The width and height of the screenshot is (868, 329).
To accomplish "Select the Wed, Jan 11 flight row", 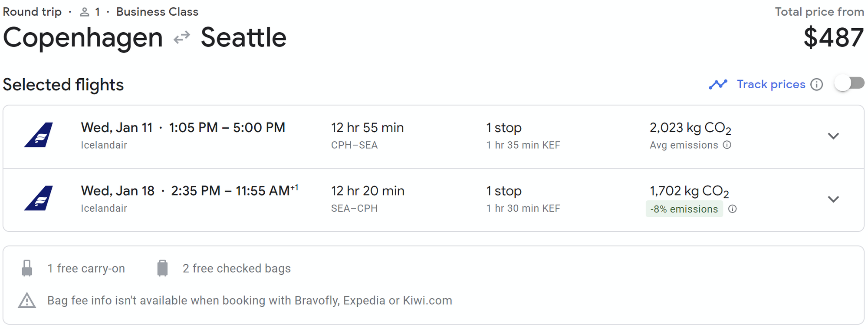I will [x=434, y=136].
